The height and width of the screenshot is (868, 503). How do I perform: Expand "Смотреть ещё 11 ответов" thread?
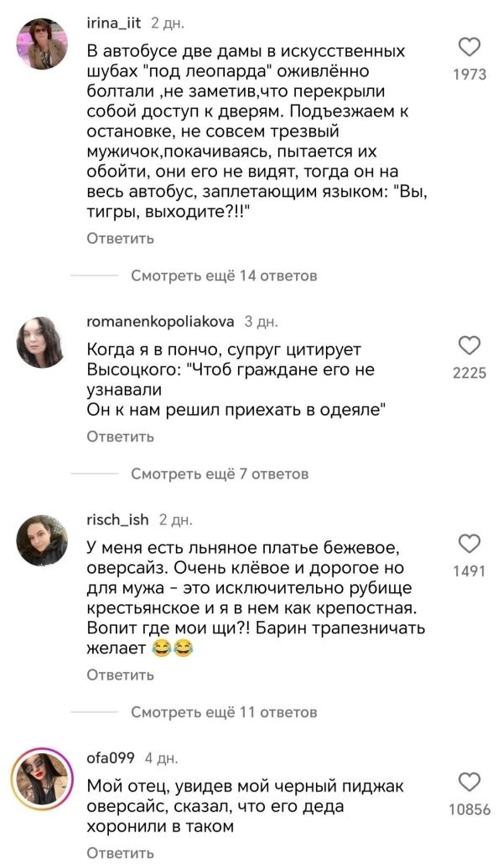click(224, 712)
